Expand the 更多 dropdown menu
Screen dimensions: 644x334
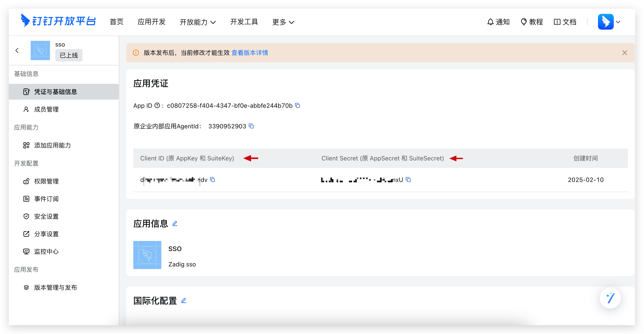coord(283,22)
